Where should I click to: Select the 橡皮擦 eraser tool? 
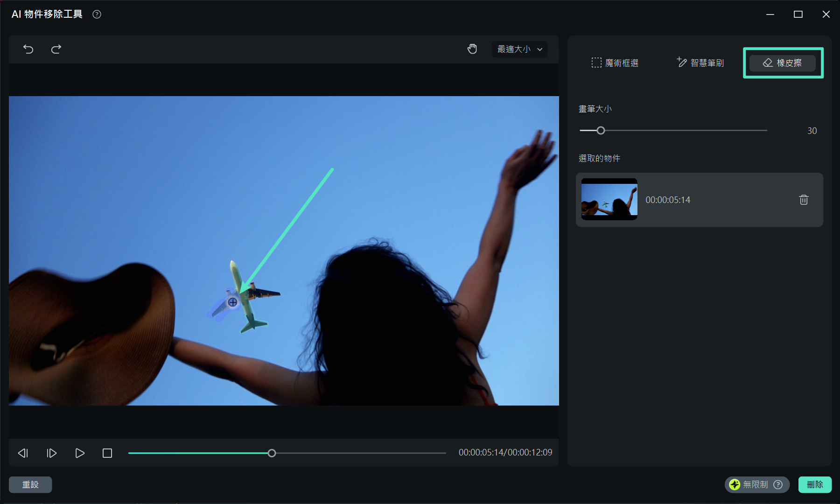point(783,63)
